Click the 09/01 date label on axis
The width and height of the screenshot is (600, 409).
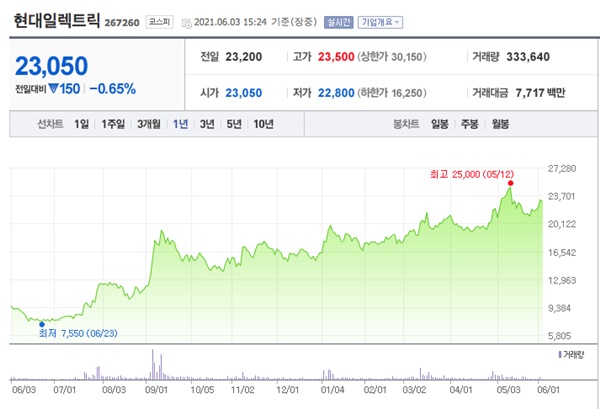[156, 390]
